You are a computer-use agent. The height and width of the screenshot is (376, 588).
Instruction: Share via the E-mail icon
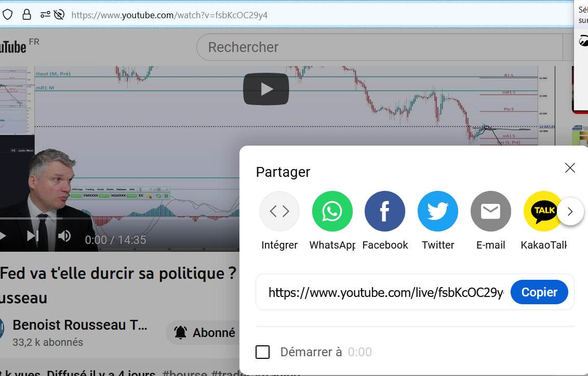click(x=490, y=211)
